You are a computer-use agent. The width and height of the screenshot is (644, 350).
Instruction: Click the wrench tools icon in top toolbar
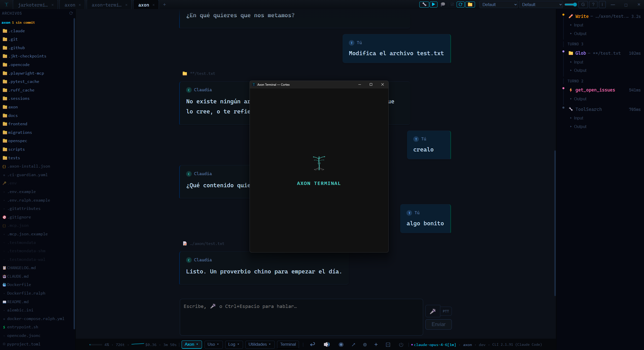(424, 5)
